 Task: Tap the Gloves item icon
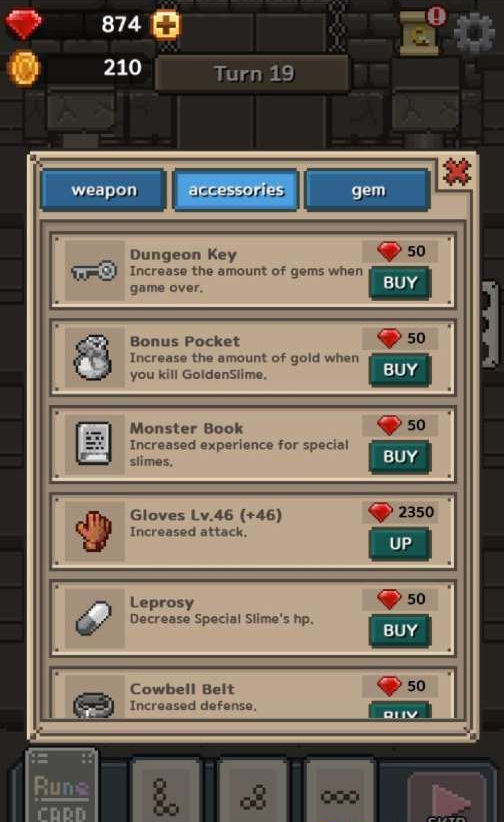pyautogui.click(x=94, y=531)
